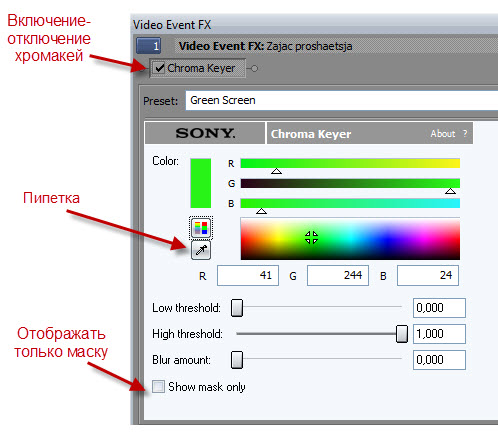Click the plugin chain end node circle

tap(254, 69)
